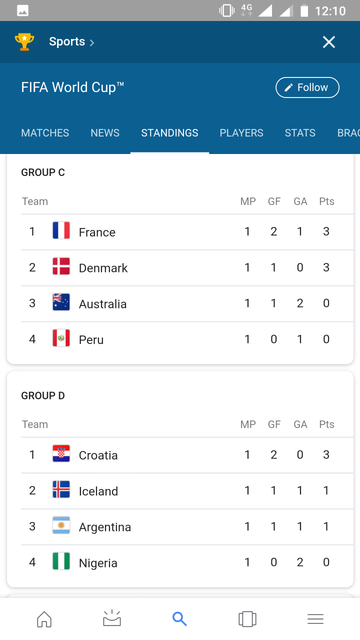Image resolution: width=360 pixels, height=640 pixels.
Task: Open the PLAYERS tab
Action: coord(241,133)
